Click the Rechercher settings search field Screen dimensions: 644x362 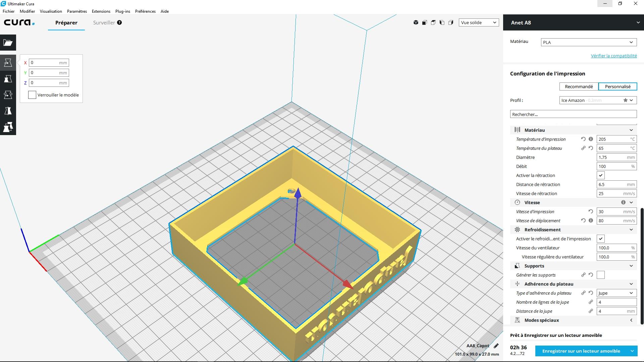click(573, 114)
